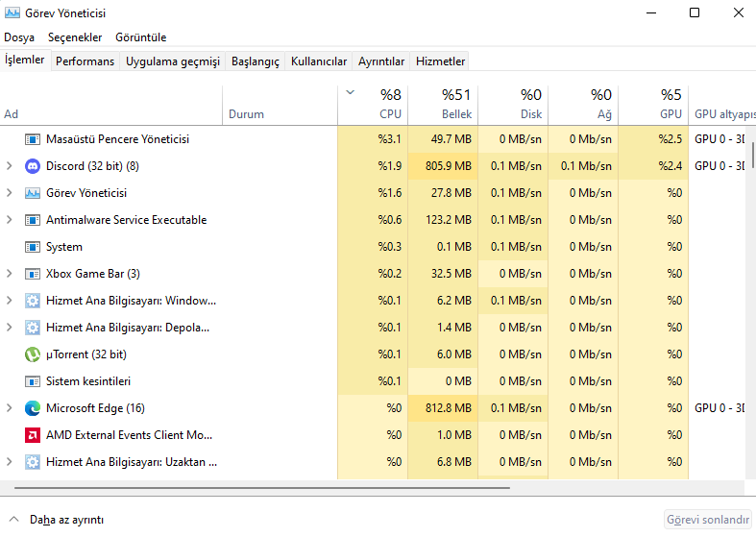756x537 pixels.
Task: Click the System row name
Action: pos(64,247)
